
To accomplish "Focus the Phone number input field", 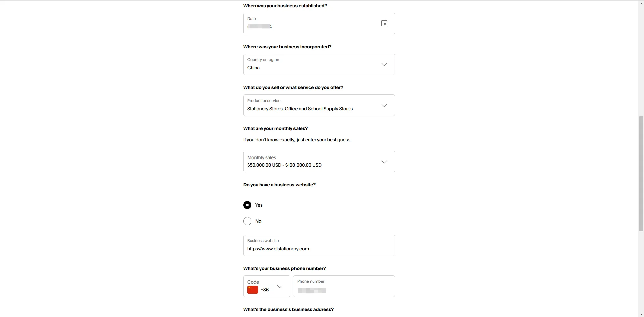I will click(344, 286).
